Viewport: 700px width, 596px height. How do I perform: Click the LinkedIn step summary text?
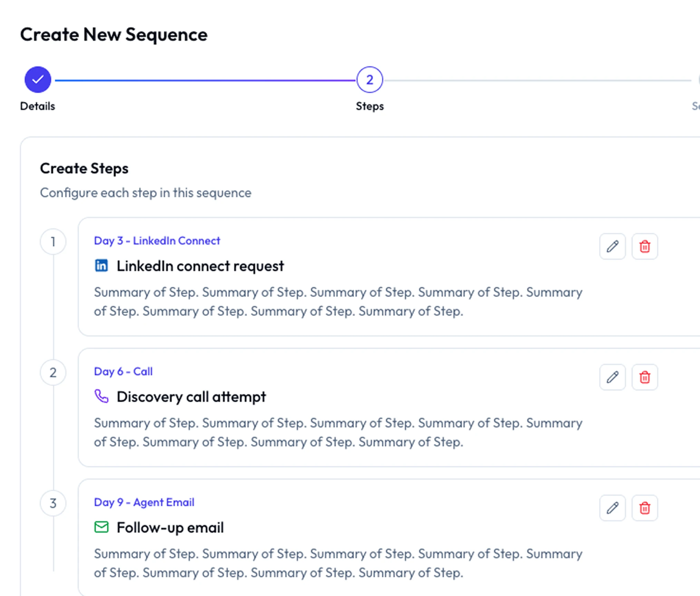[338, 301]
